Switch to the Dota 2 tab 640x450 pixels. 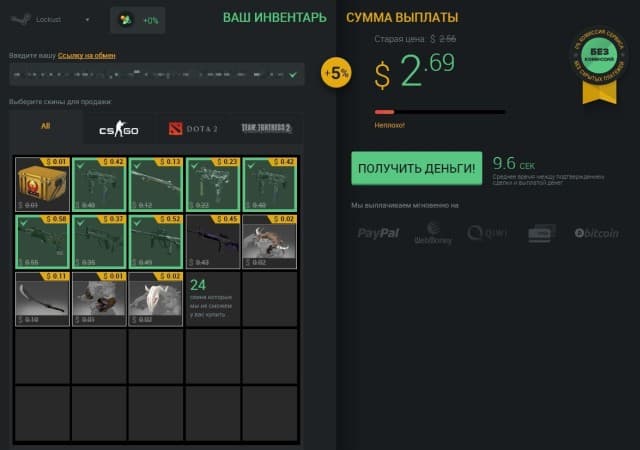click(x=193, y=129)
